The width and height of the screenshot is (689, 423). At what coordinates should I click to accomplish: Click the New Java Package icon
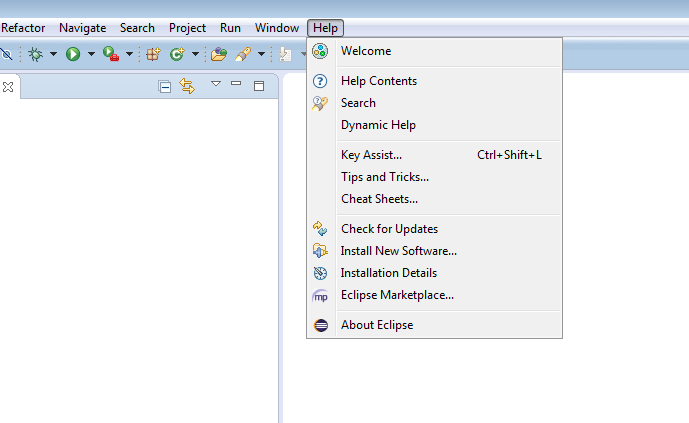[153, 54]
